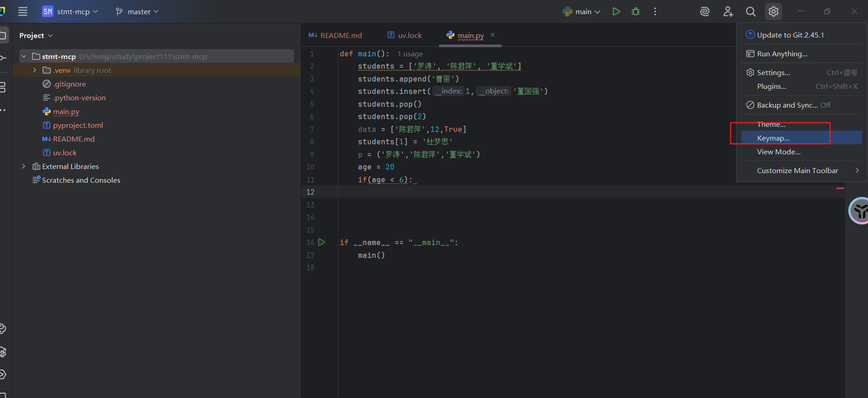Click the SM project badge icon

point(48,11)
